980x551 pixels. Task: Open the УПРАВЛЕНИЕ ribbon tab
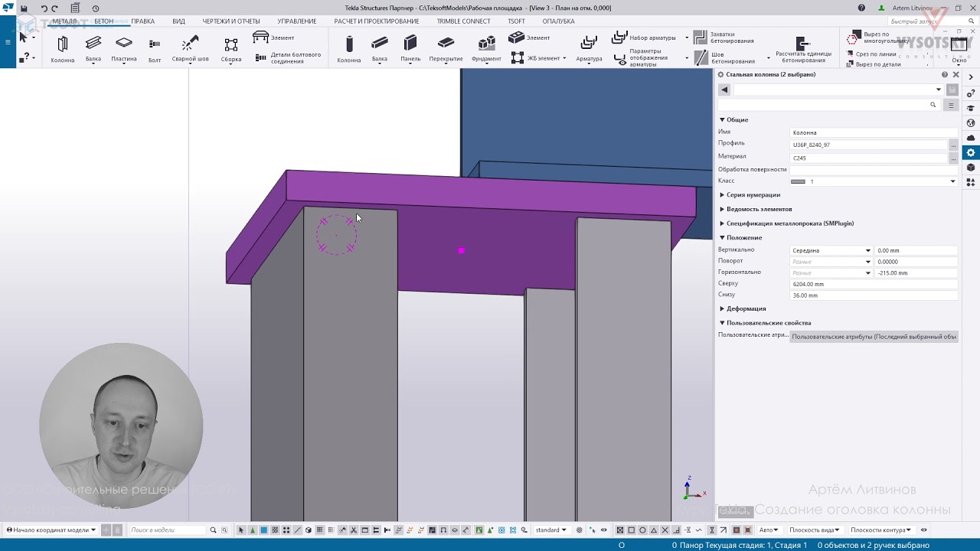[x=297, y=21]
